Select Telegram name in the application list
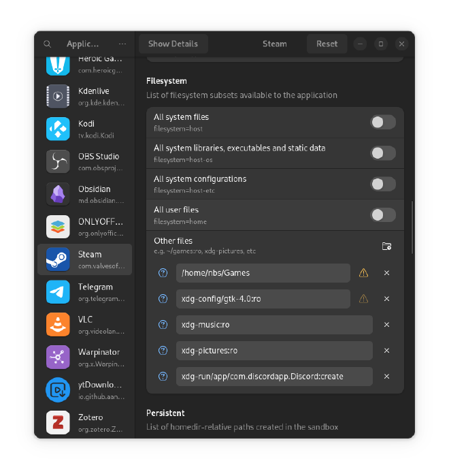This screenshot has width=449, height=476. point(95,287)
